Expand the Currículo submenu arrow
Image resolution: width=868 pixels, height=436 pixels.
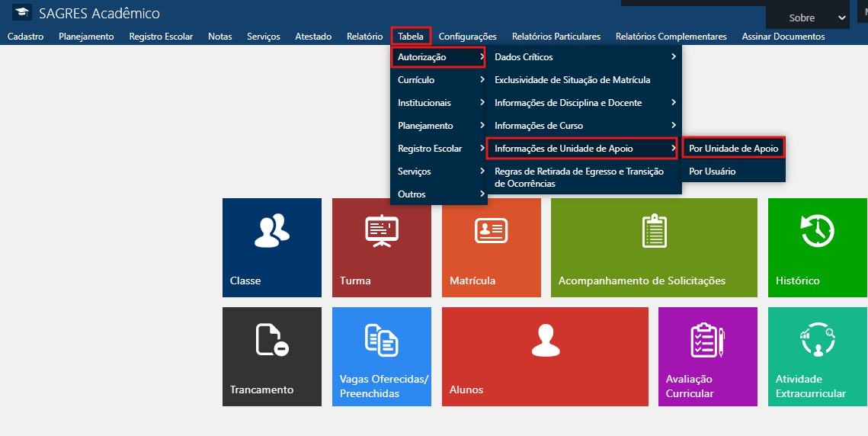coord(482,80)
